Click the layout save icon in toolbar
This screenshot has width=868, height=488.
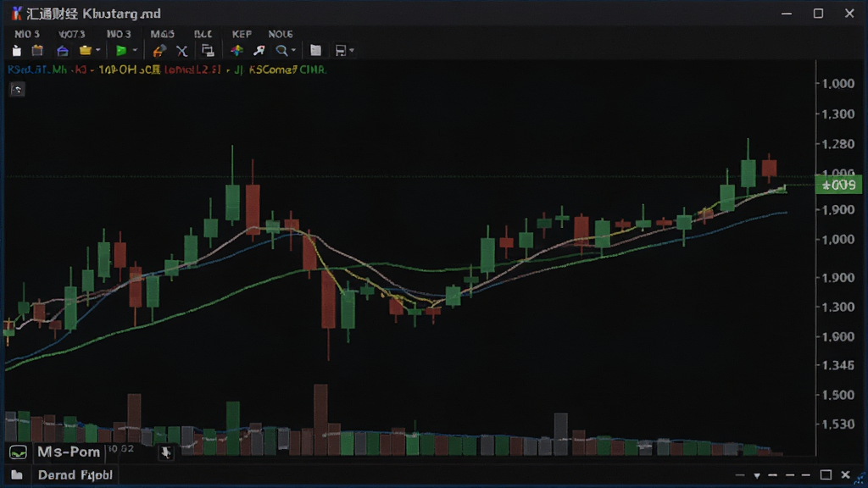pos(341,51)
